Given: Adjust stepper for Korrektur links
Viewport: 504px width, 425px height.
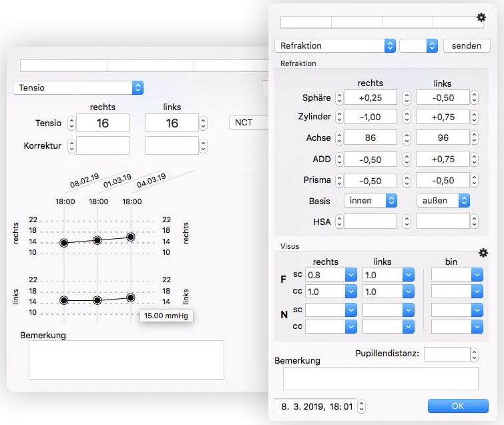Looking at the screenshot, I should point(203,146).
